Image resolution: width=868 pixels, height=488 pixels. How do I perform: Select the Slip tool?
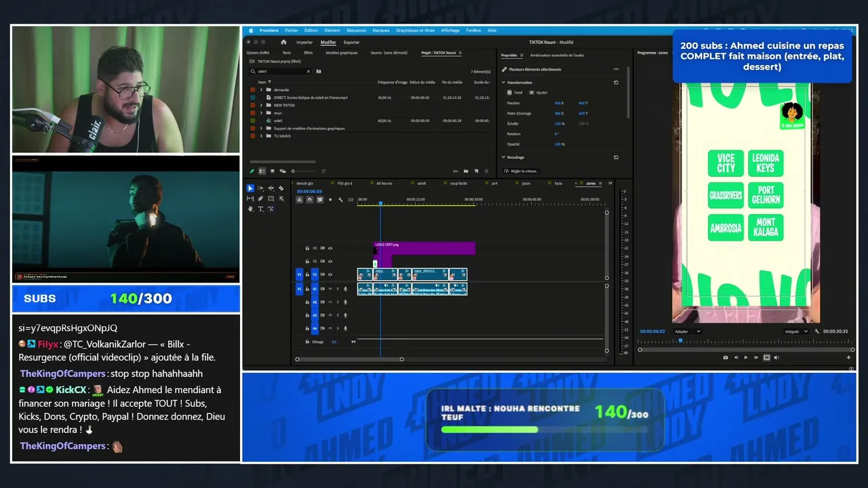pos(250,199)
